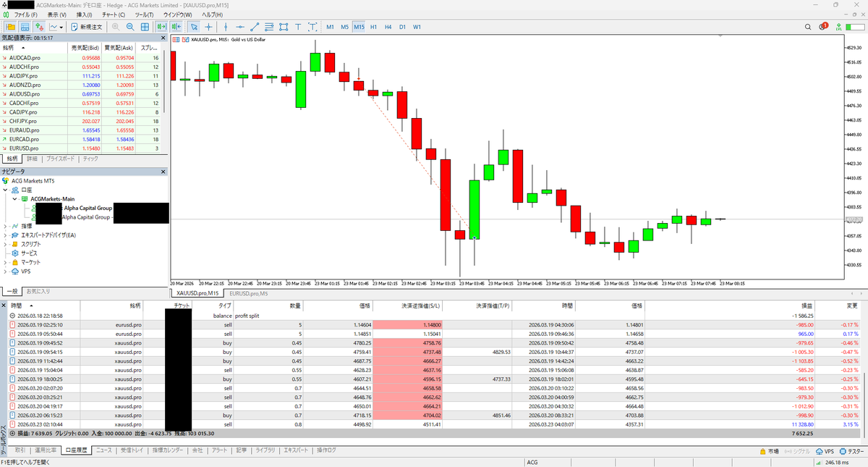This screenshot has height=467, width=868.
Task: Open the テスター button in status bar
Action: point(852,450)
